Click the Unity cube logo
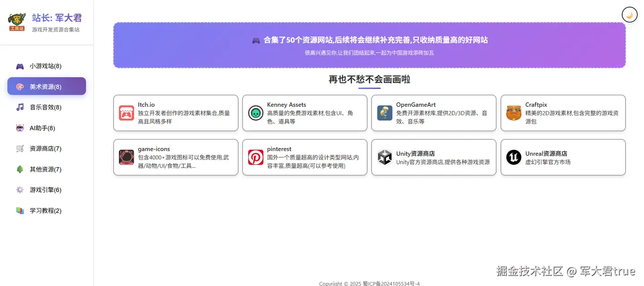The image size is (644, 286). [385, 157]
